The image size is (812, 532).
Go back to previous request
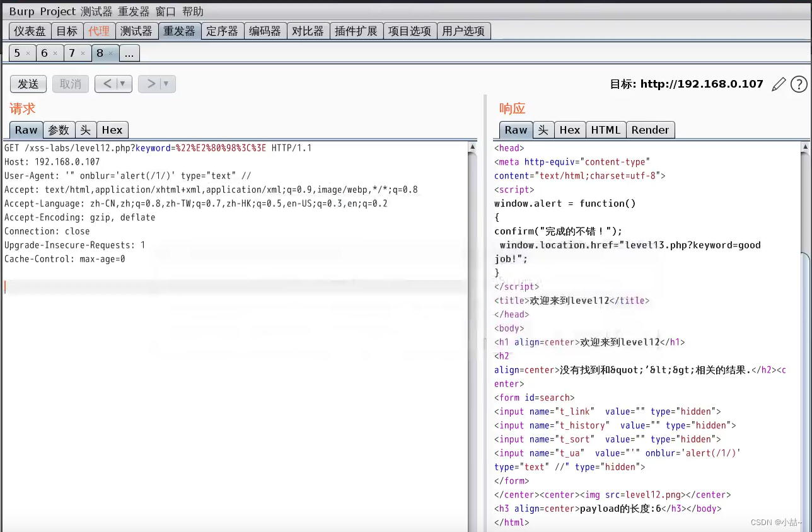107,84
